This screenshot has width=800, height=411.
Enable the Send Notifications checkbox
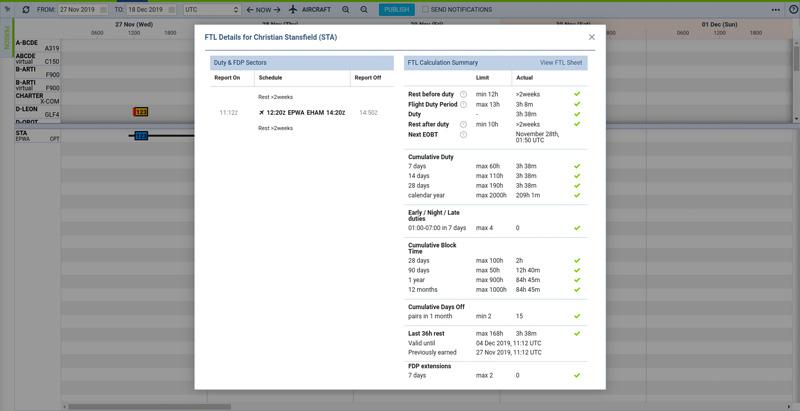pos(425,9)
